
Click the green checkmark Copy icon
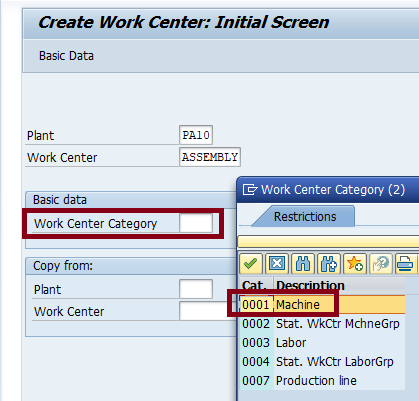[x=251, y=264]
